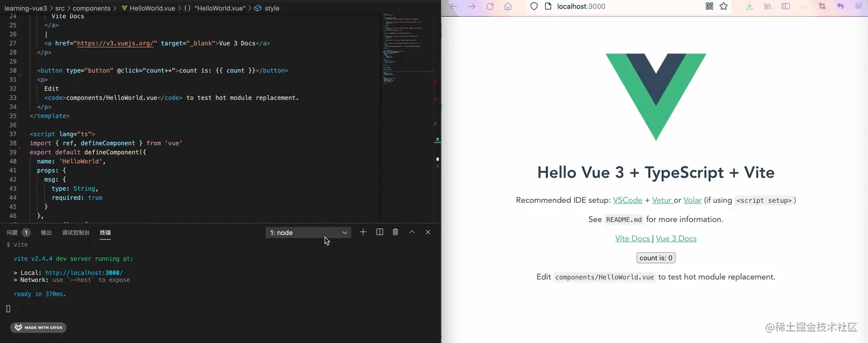The width and height of the screenshot is (868, 343).
Task: Click the 'count is: 0' button
Action: pyautogui.click(x=656, y=258)
